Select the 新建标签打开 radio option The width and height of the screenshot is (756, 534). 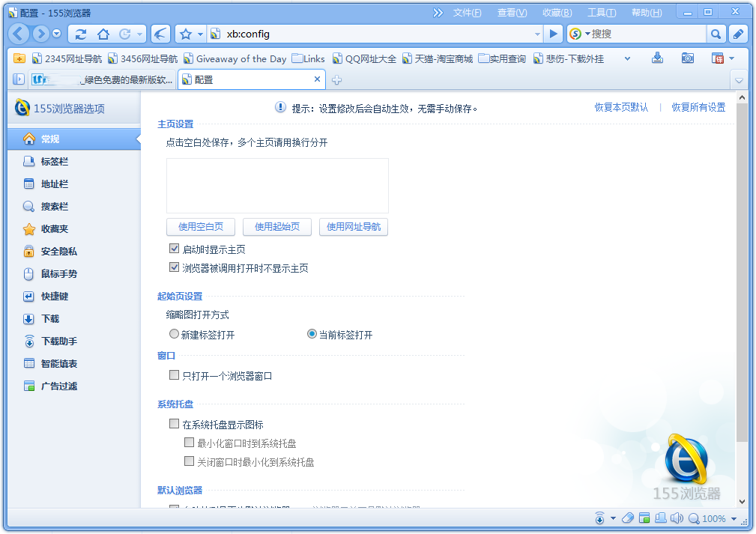point(174,333)
